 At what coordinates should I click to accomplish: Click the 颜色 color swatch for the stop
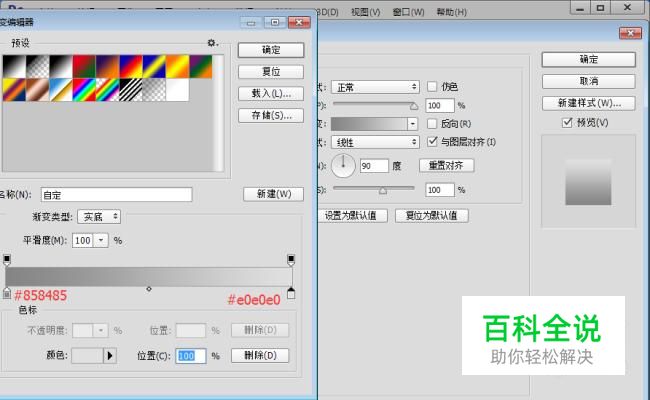click(87, 355)
